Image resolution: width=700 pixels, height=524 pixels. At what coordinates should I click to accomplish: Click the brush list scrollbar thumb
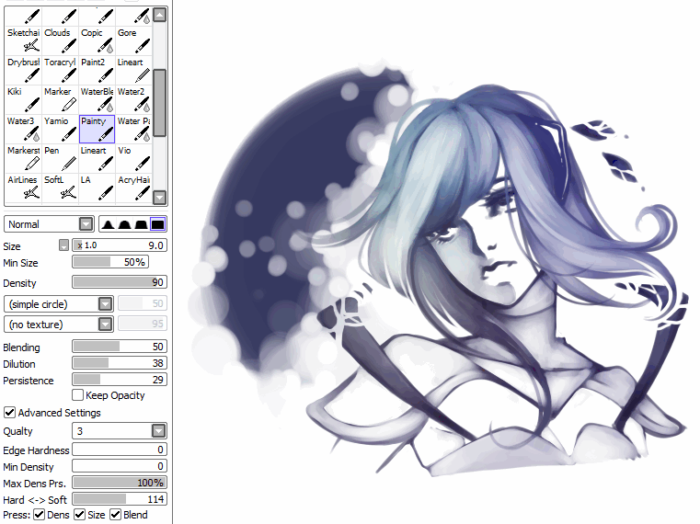coord(159,102)
